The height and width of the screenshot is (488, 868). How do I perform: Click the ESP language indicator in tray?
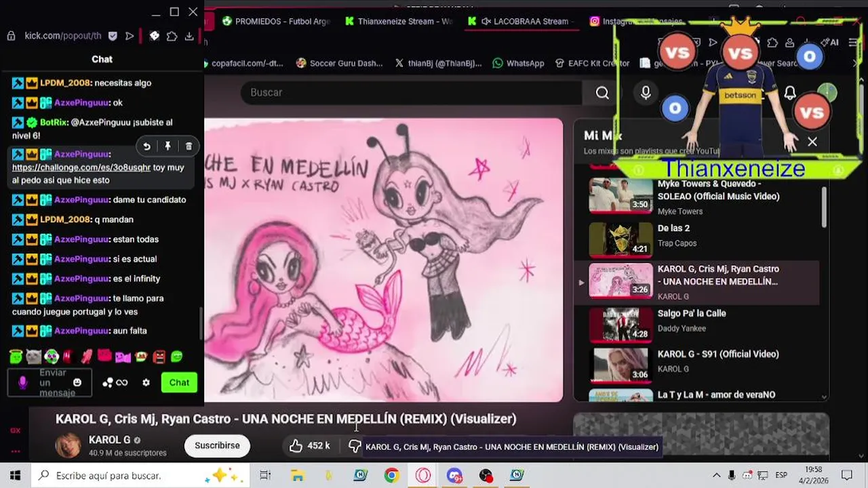tap(781, 475)
